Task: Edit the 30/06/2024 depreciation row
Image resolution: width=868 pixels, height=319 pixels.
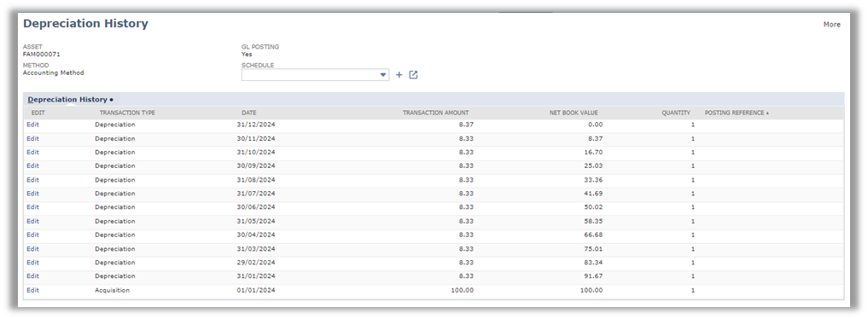Action: pos(32,207)
